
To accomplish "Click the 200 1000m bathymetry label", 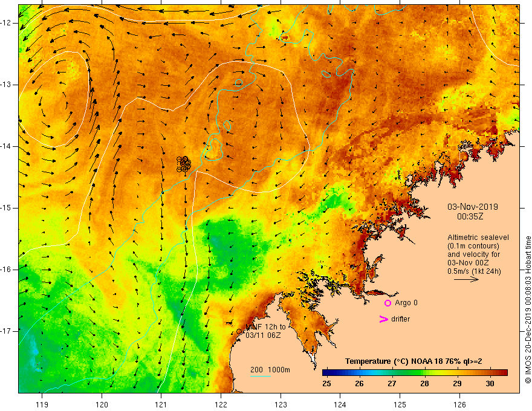I will pos(270,370).
